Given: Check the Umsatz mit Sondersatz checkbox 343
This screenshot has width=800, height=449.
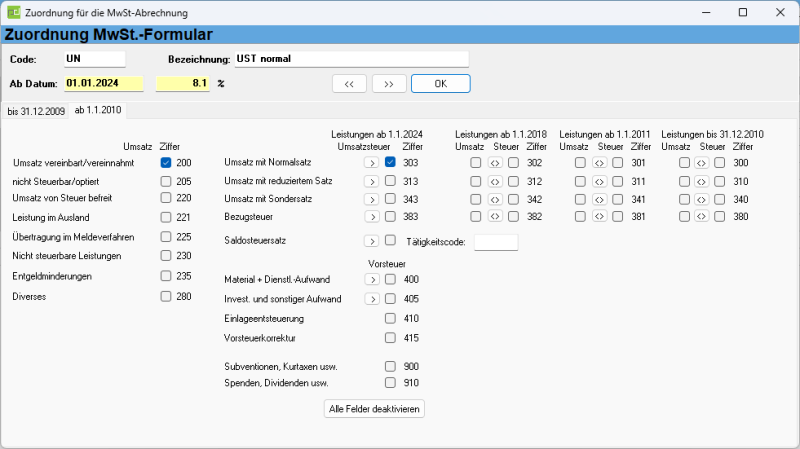Looking at the screenshot, I should tap(390, 198).
